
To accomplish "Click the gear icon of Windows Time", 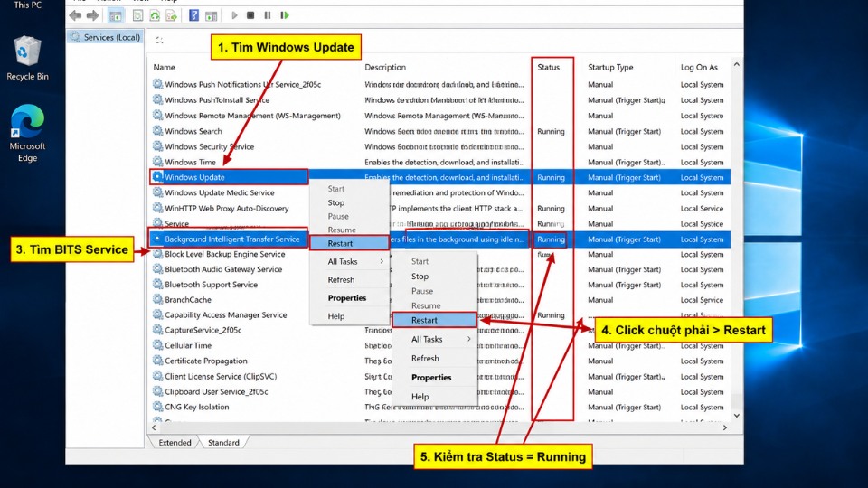I will [x=157, y=162].
